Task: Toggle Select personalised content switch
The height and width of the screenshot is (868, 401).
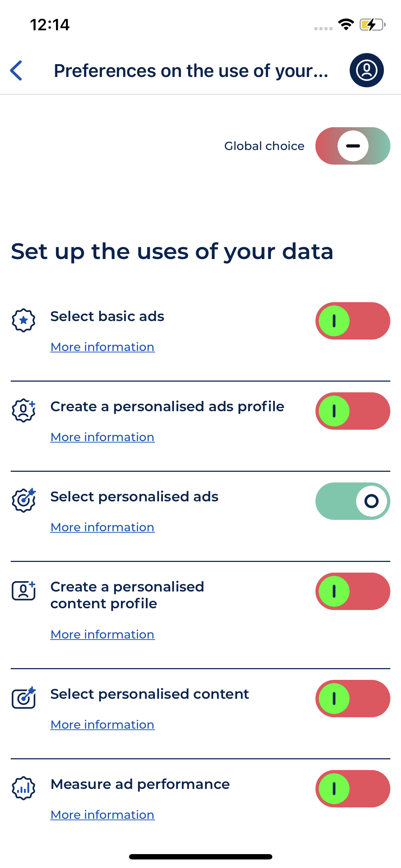Action: tap(353, 699)
